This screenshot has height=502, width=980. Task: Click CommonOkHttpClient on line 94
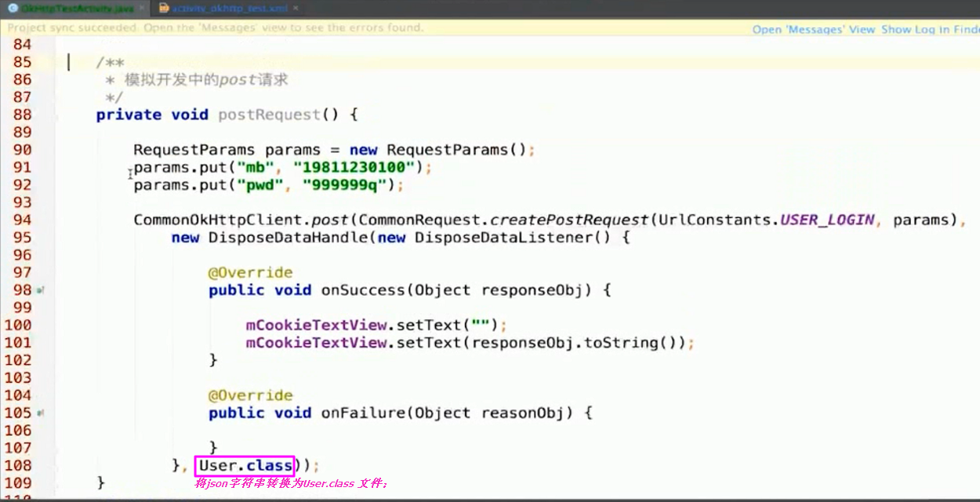coord(218,220)
